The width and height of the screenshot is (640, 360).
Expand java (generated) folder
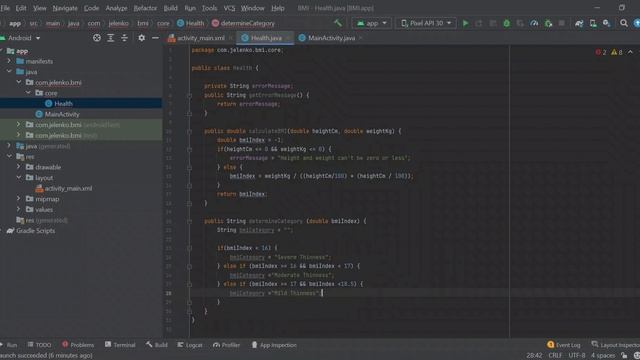click(9, 145)
